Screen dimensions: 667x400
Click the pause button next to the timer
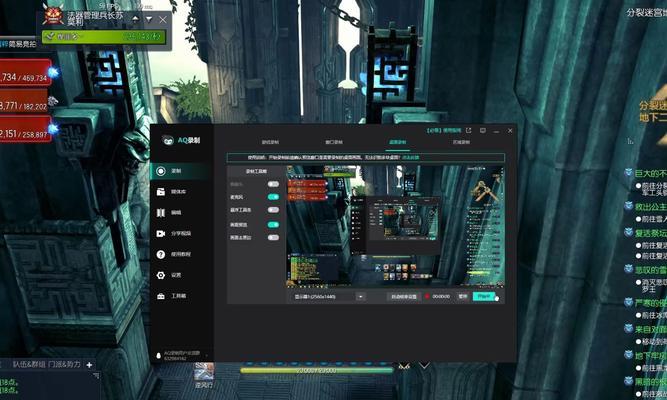tap(463, 297)
